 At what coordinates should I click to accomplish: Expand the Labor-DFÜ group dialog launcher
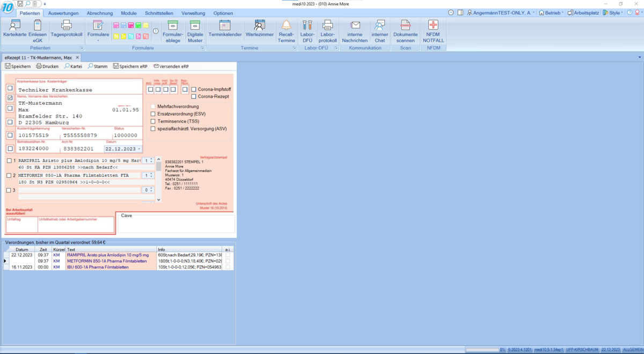(x=335, y=48)
